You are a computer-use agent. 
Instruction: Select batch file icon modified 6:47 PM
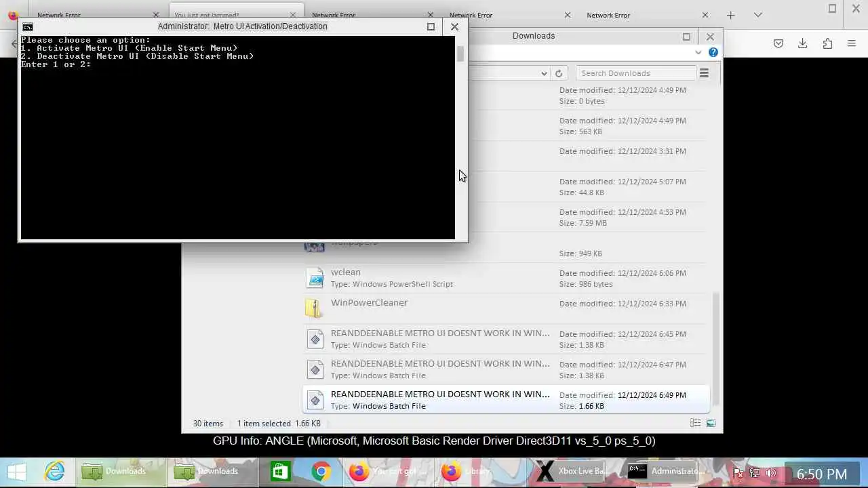315,369
